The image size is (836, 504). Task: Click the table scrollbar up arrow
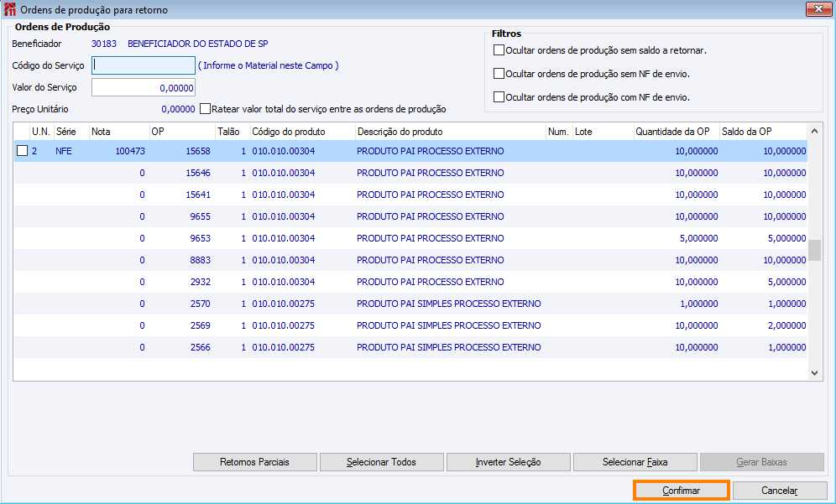(x=814, y=131)
